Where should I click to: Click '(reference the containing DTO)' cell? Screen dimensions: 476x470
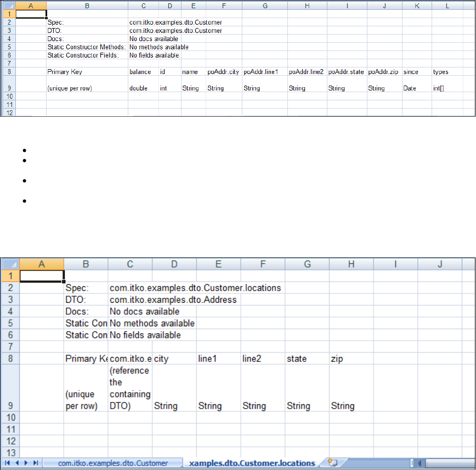tap(130, 388)
